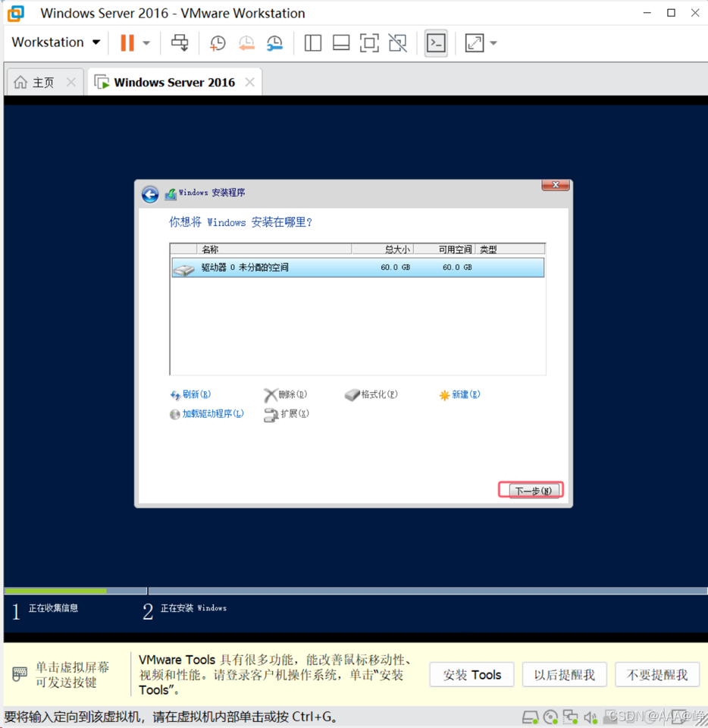Click the 总大小 column header
Viewport: 708px width, 728px height.
pos(383,249)
